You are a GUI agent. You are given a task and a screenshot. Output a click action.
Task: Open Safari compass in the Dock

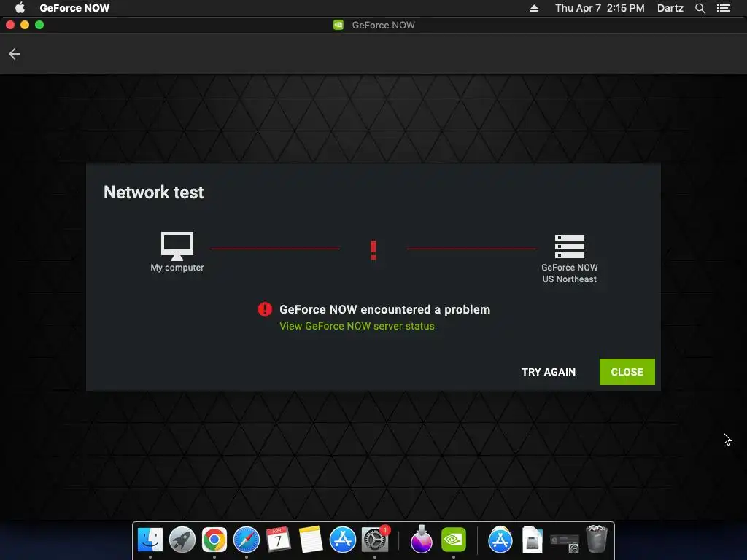[247, 540]
